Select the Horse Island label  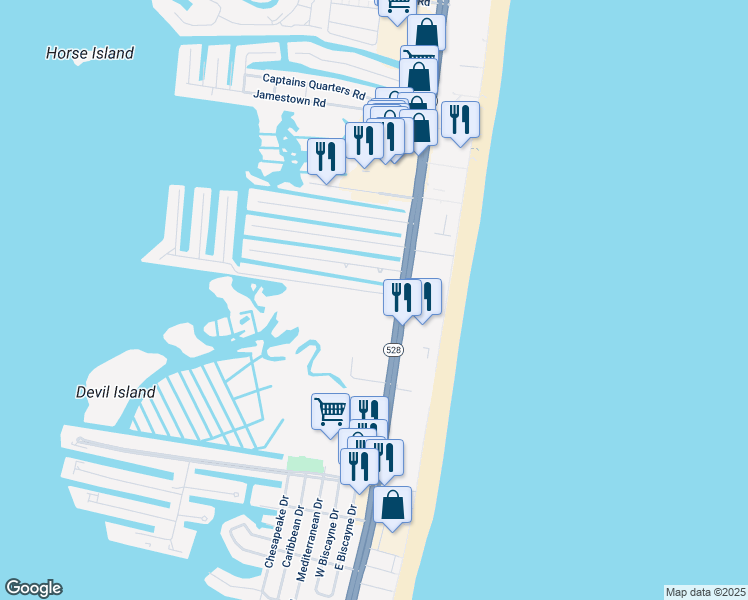(x=90, y=53)
